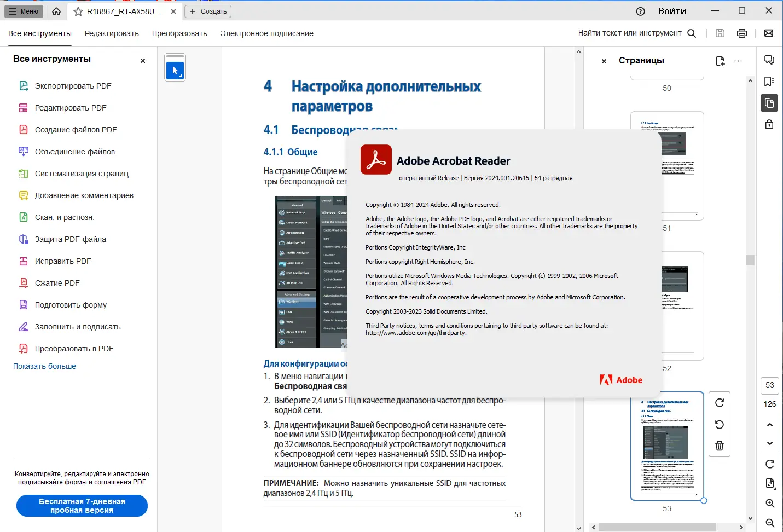Viewport: 783px width, 532px height.
Task: Open the comments panel icon in right rail
Action: pyautogui.click(x=769, y=60)
